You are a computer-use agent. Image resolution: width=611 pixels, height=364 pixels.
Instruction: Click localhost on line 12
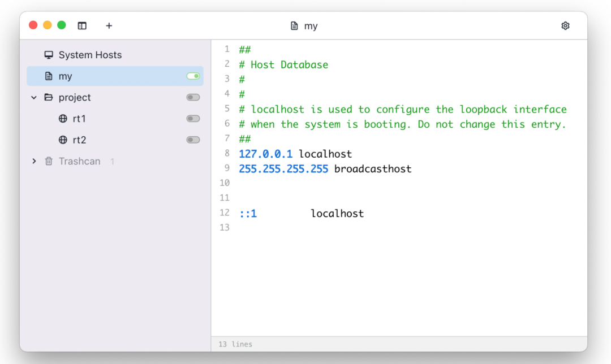point(337,213)
